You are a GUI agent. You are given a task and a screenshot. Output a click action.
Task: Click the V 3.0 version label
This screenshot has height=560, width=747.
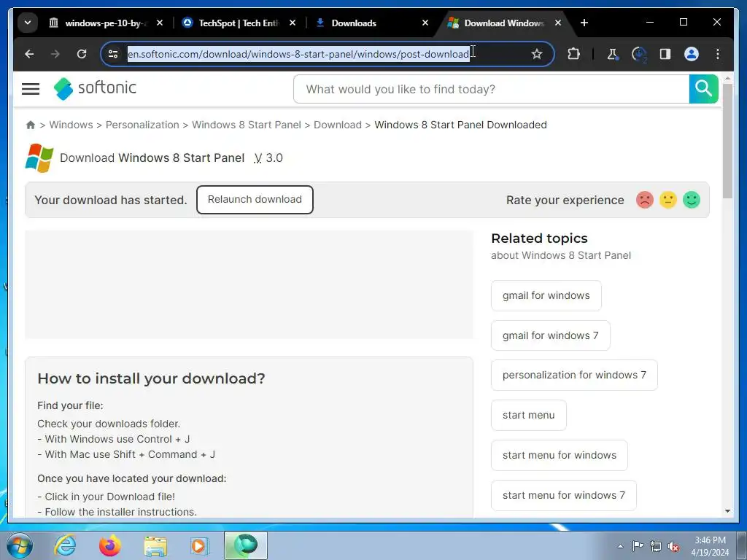point(268,157)
